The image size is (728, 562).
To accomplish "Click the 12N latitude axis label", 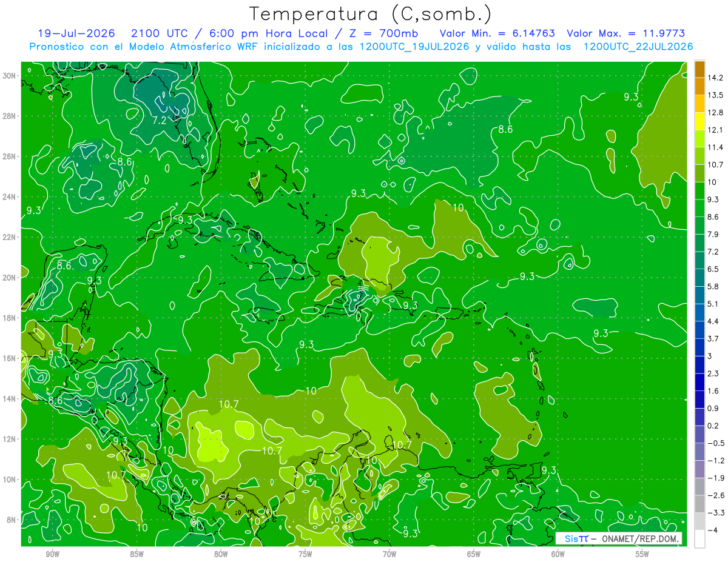I will tap(10, 439).
